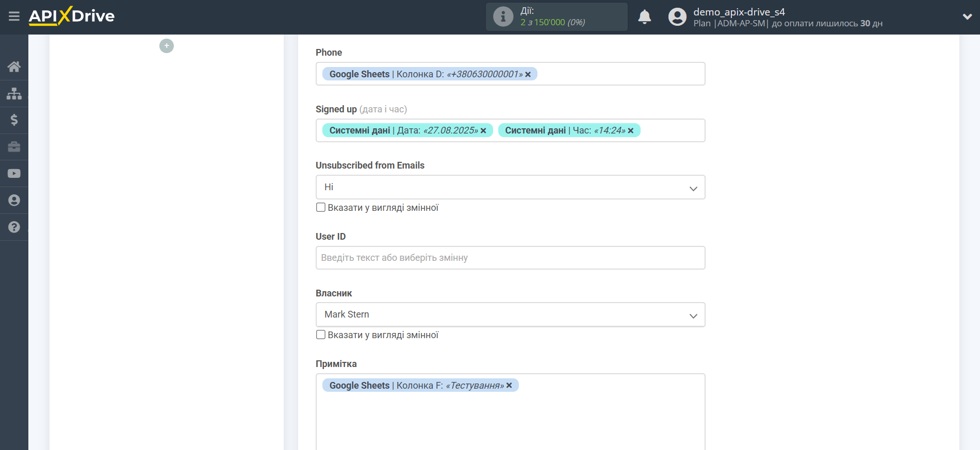Screen dimensions: 980x450
Task: Enable variable checkbox under Власник
Action: point(321,335)
